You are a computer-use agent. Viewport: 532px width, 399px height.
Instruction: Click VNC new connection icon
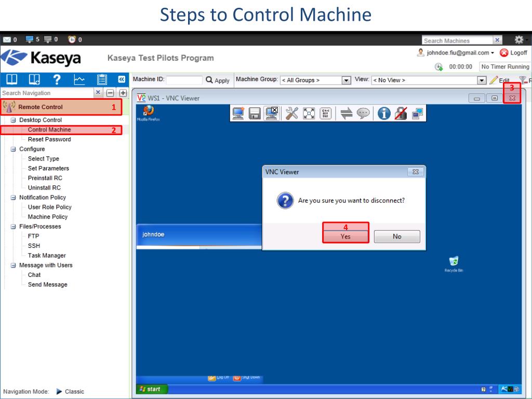point(238,113)
